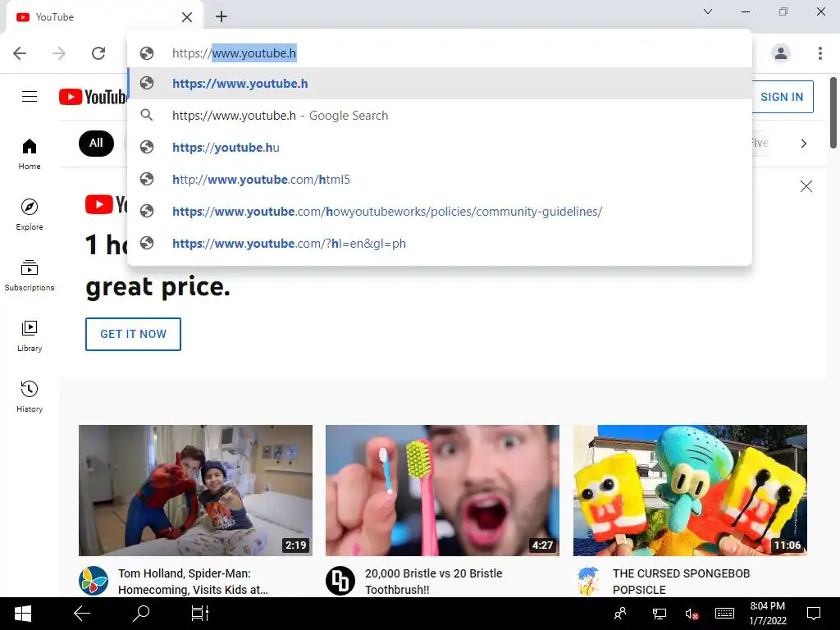This screenshot has height=630, width=840.
Task: Open the browser three-dot menu
Action: [820, 53]
